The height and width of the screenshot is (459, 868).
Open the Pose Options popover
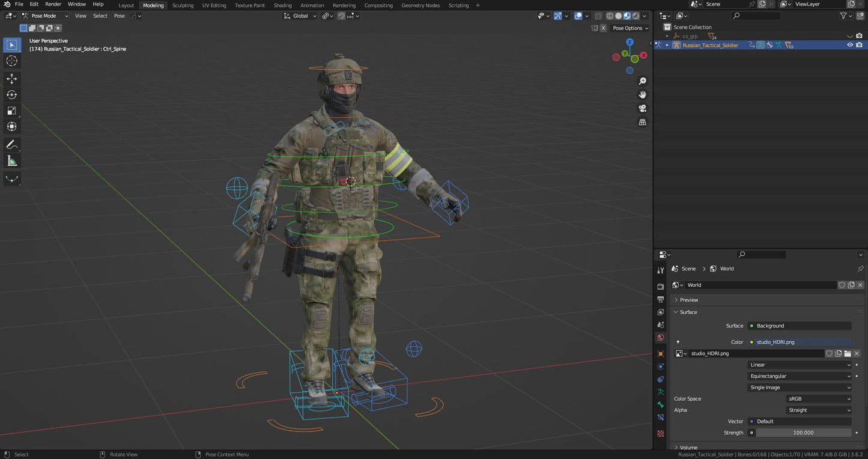click(629, 28)
